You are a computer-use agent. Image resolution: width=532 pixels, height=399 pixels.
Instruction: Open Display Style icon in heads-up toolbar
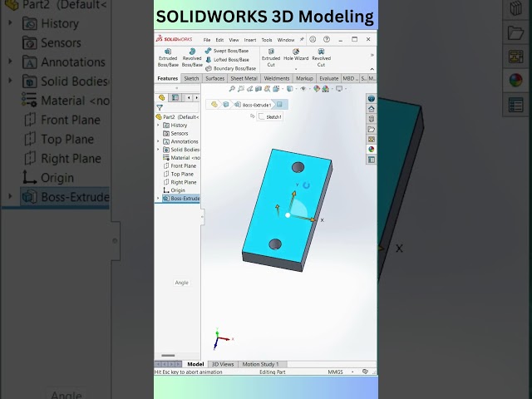[x=290, y=89]
